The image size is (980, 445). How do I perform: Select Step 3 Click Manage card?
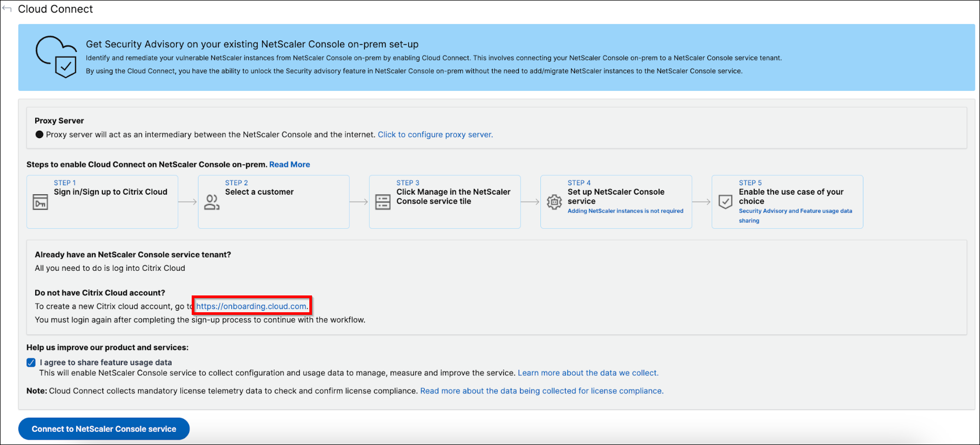(x=445, y=202)
